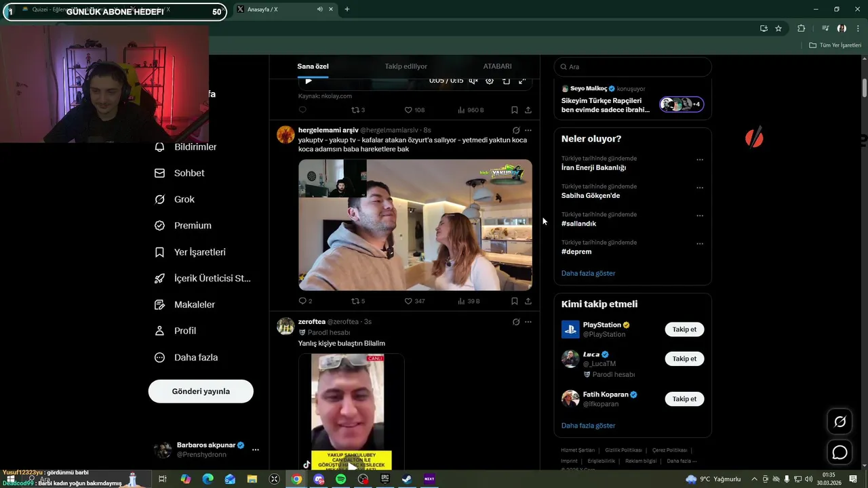Open Tüm Yer İşaretleri bookmarks folder
Image resolution: width=868 pixels, height=488 pixels.
pyautogui.click(x=835, y=45)
